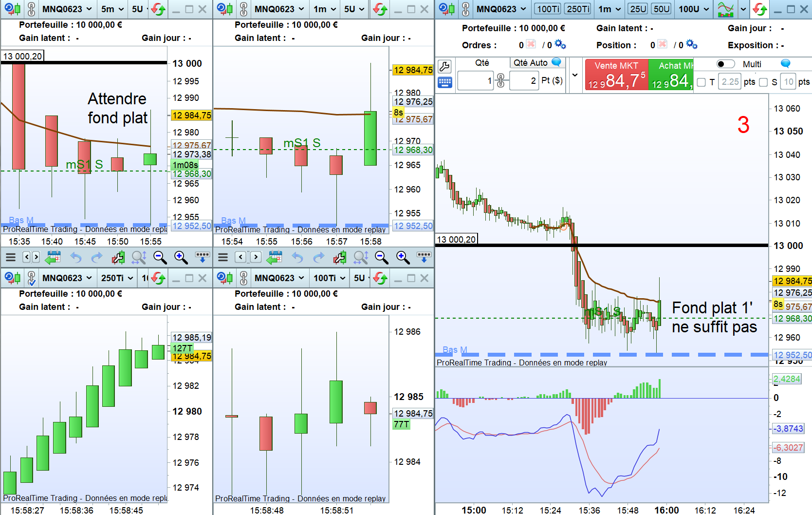The width and height of the screenshot is (812, 515).
Task: Auto-fit zoom in the middle 1m chart toolbar
Action: 361,257
